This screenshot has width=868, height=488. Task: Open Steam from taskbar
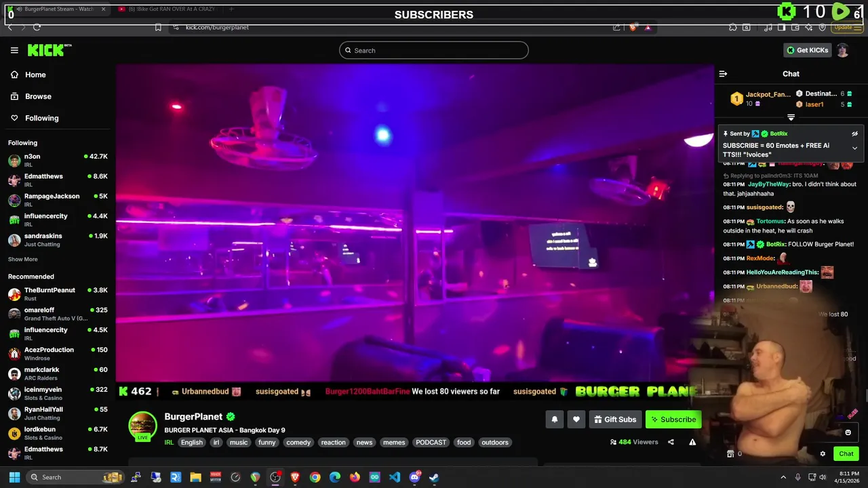pyautogui.click(x=434, y=477)
